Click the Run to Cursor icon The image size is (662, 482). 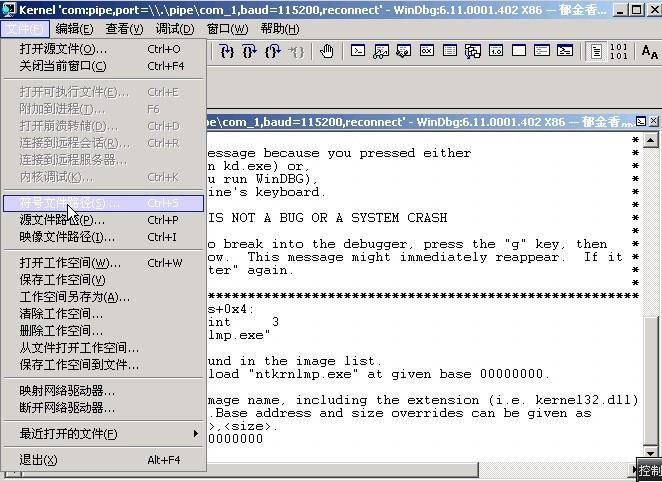click(296, 51)
